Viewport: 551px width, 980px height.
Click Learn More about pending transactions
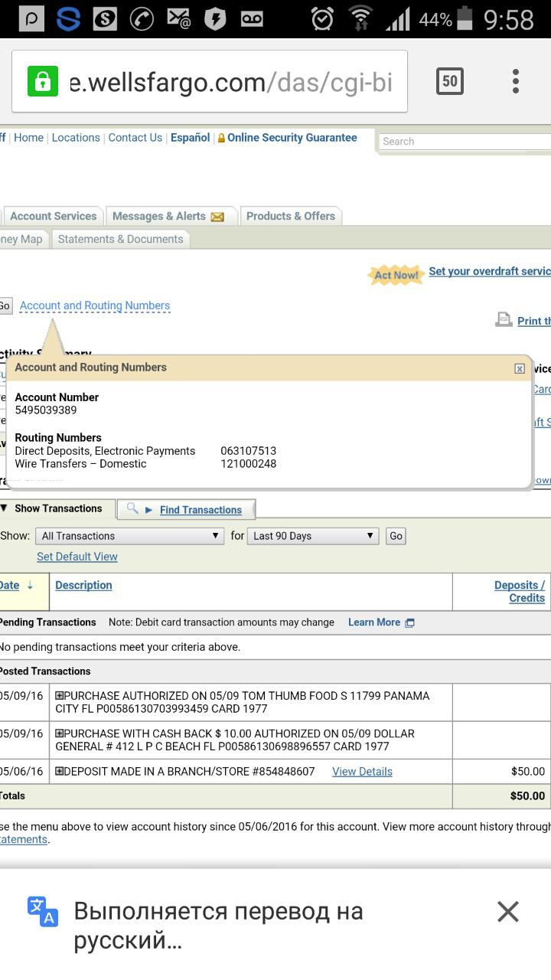374,622
